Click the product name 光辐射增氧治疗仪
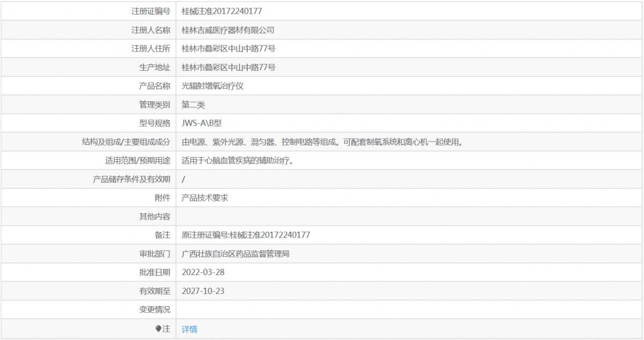Screen dimensions: 644x340 click(213, 86)
